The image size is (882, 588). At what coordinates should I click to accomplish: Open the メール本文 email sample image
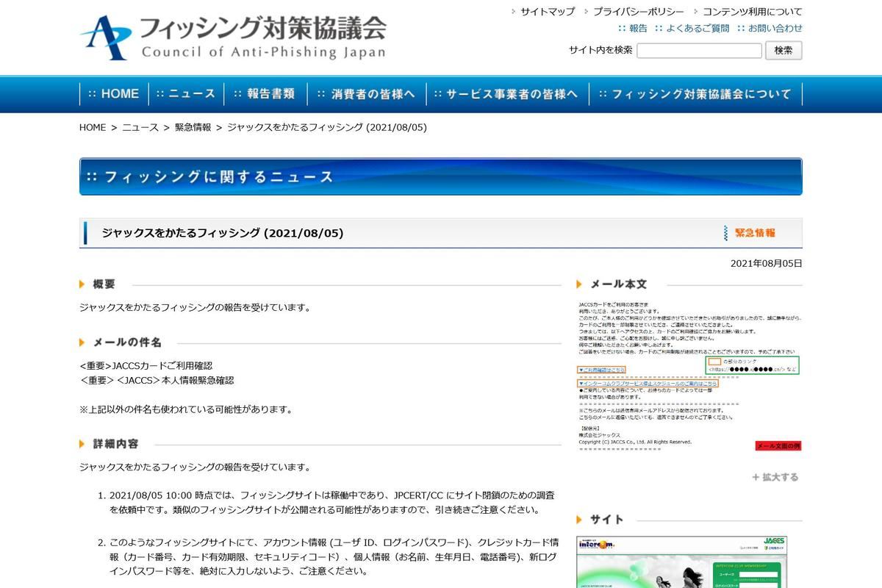(x=689, y=376)
